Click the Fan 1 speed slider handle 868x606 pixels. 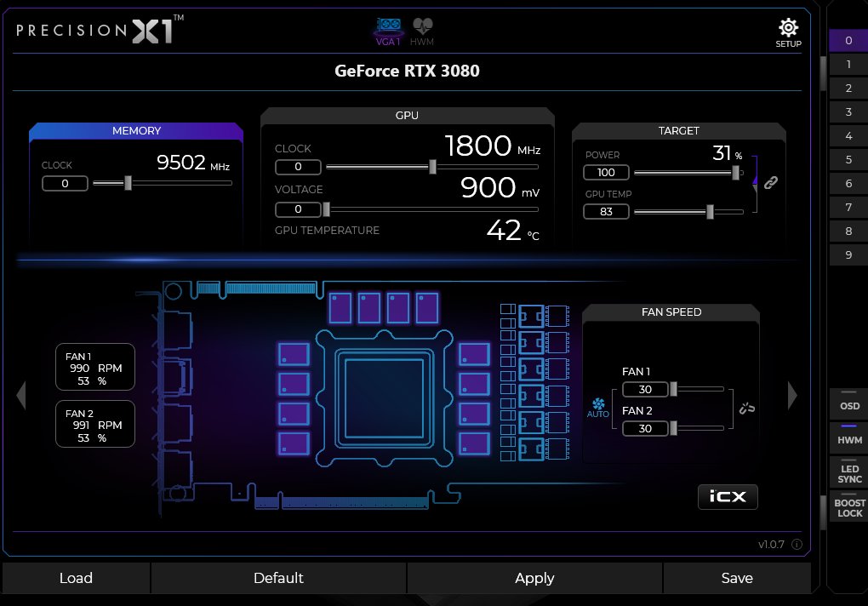673,389
